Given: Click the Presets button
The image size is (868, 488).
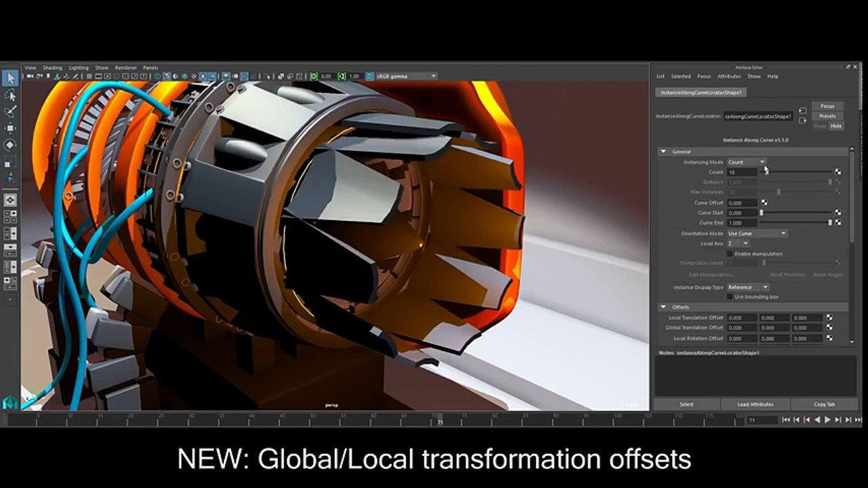Looking at the screenshot, I should click(x=827, y=116).
